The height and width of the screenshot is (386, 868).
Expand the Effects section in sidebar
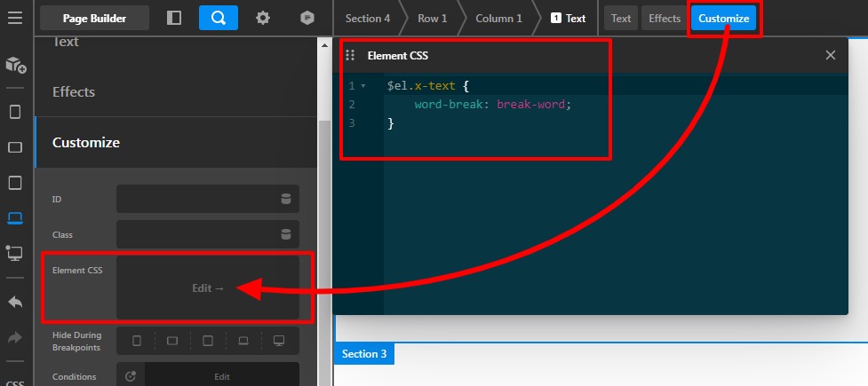click(74, 92)
